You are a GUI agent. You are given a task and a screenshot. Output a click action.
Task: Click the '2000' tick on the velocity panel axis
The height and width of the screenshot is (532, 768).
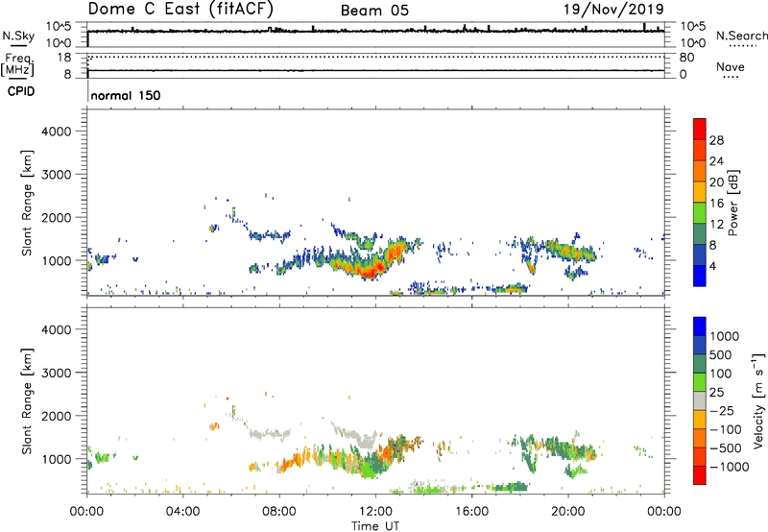click(56, 416)
